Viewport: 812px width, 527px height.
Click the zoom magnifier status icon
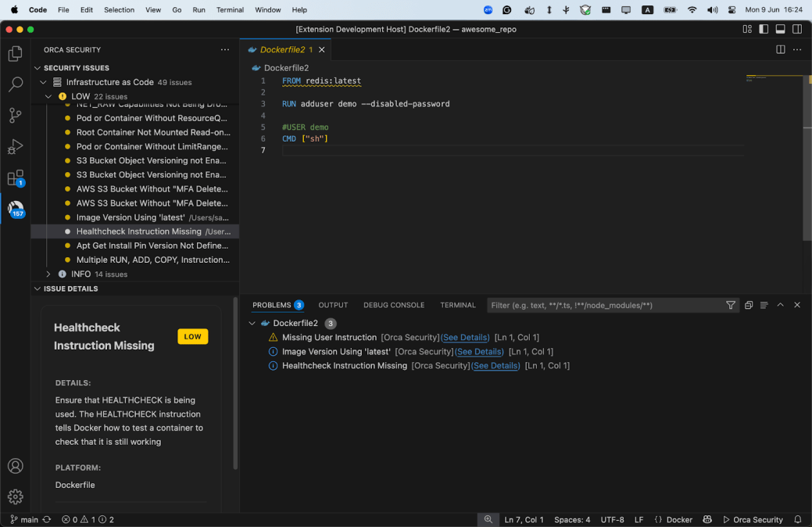(x=488, y=519)
